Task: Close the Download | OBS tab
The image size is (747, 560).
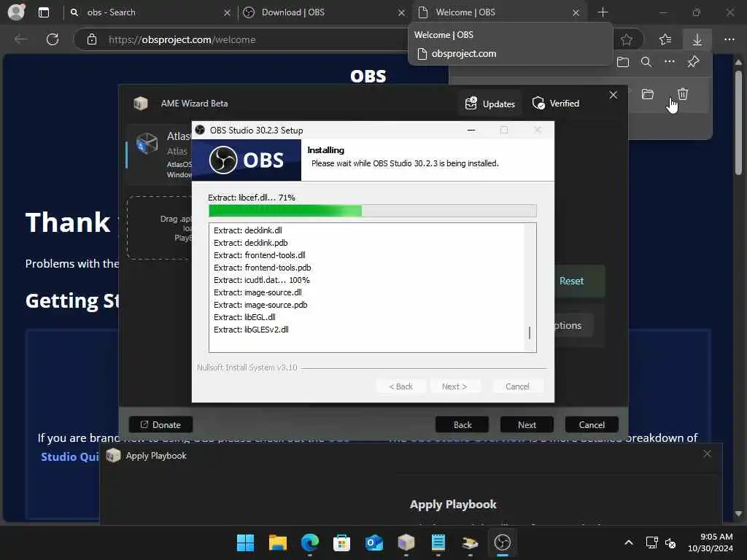Action: [x=402, y=13]
